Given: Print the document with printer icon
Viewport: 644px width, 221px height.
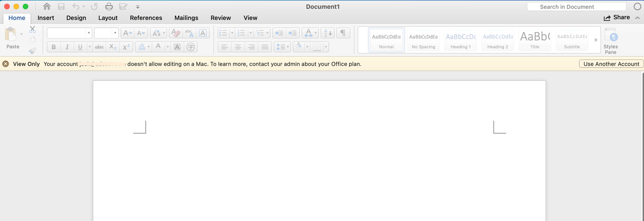Looking at the screenshot, I should [109, 6].
